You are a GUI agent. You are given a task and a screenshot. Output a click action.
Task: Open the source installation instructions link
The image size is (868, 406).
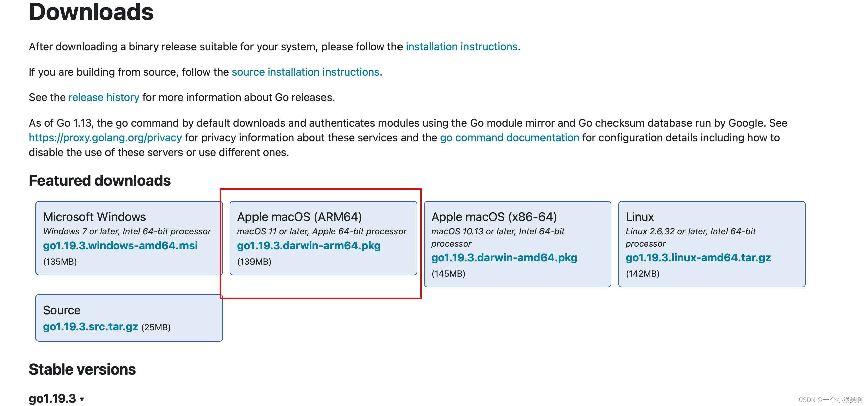coord(306,72)
